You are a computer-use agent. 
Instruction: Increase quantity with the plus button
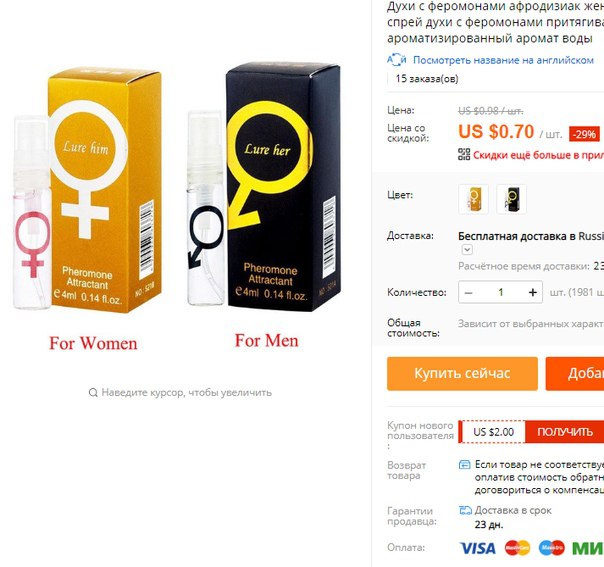533,293
